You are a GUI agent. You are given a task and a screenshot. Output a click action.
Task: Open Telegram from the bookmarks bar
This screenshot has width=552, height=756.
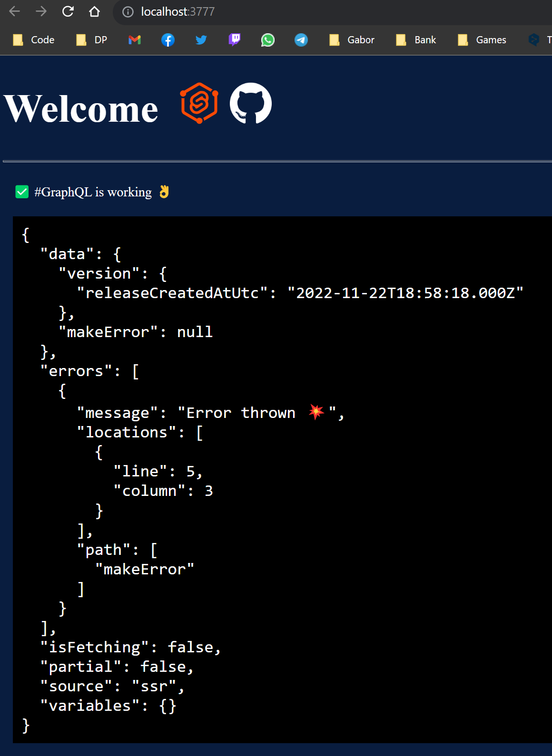click(301, 40)
